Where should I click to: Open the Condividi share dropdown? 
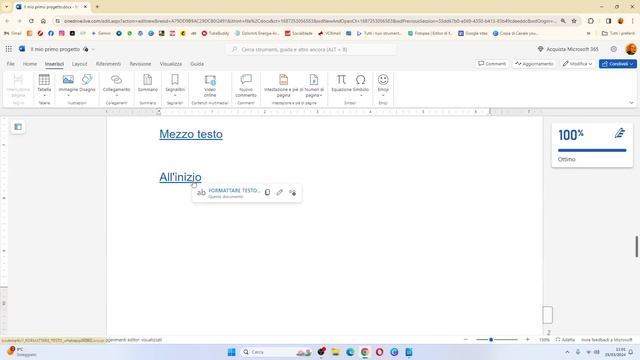(x=618, y=64)
